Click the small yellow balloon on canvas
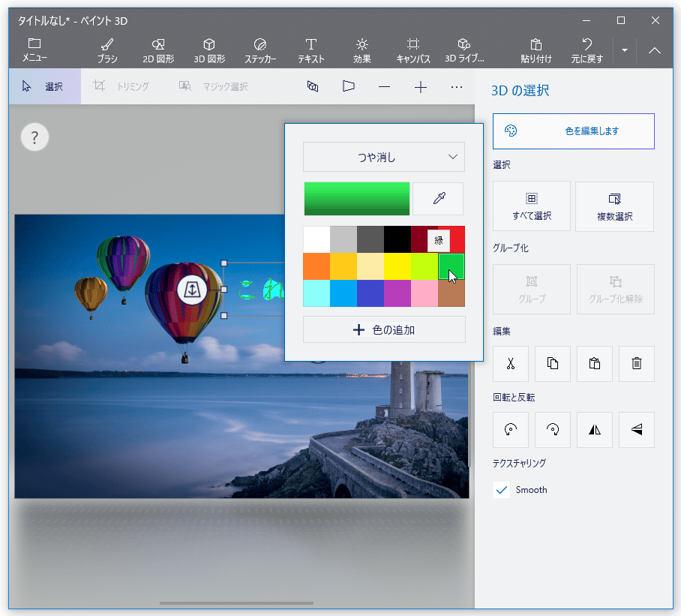 [x=91, y=296]
